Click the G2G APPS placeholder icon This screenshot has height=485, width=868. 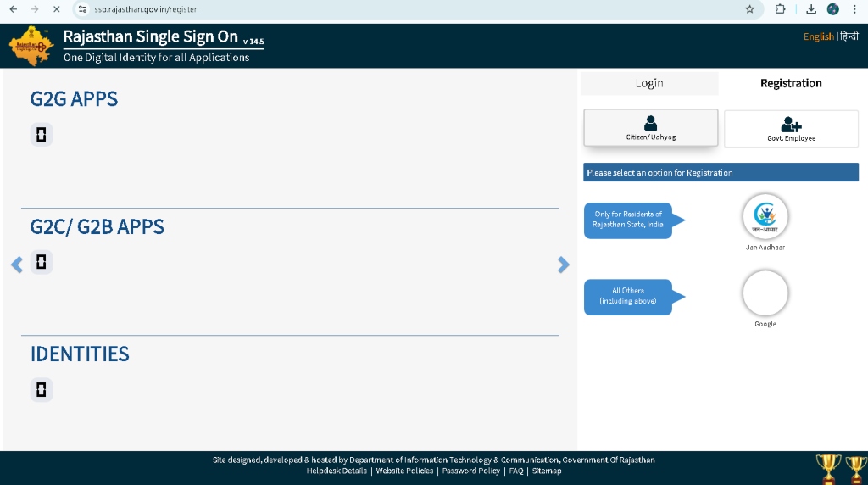[41, 135]
